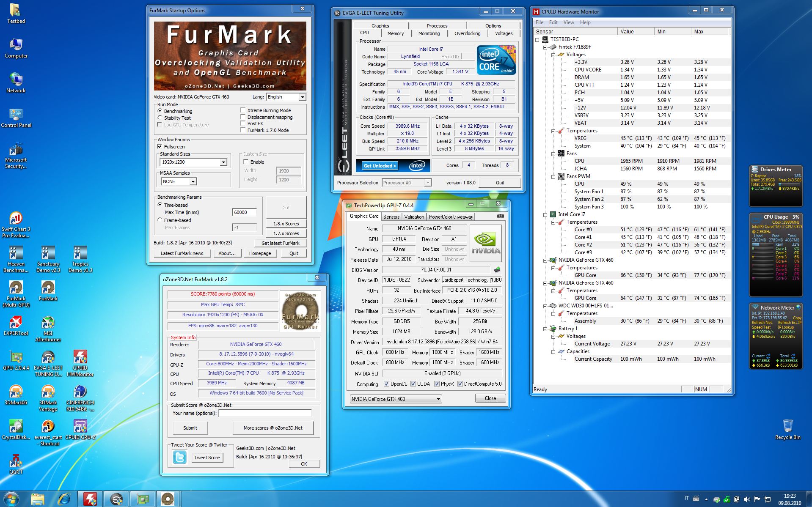Open MSI Afterburner desktop shortcut
The image size is (812, 507).
tap(48, 329)
